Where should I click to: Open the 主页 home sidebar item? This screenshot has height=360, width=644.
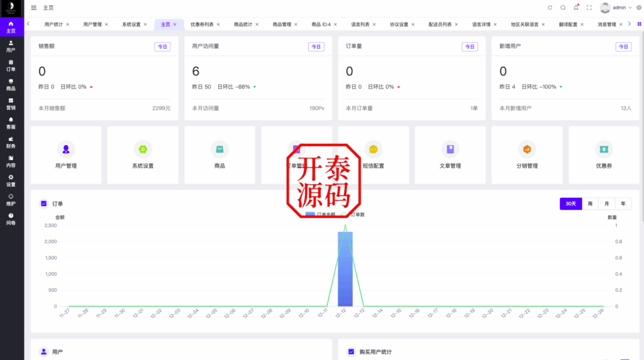11,27
